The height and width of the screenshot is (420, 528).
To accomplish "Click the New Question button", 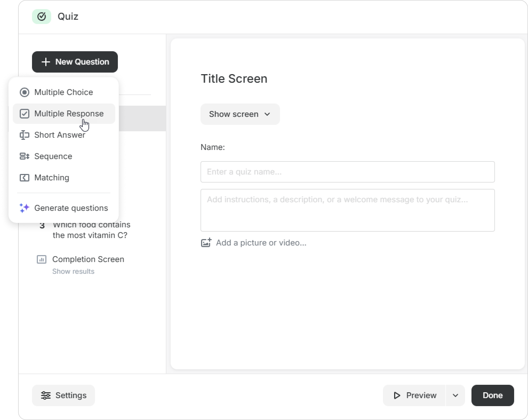I will pyautogui.click(x=75, y=62).
